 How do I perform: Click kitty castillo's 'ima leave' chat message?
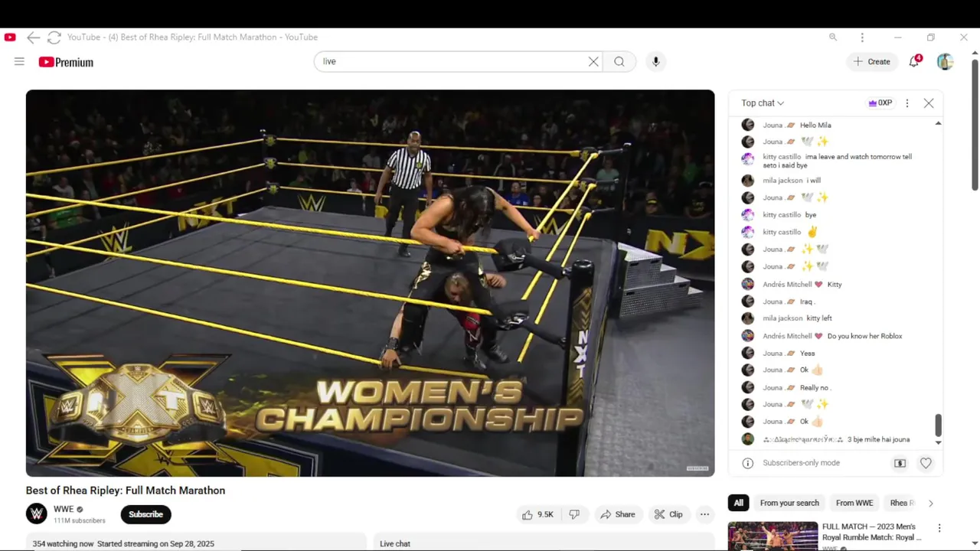pyautogui.click(x=837, y=161)
